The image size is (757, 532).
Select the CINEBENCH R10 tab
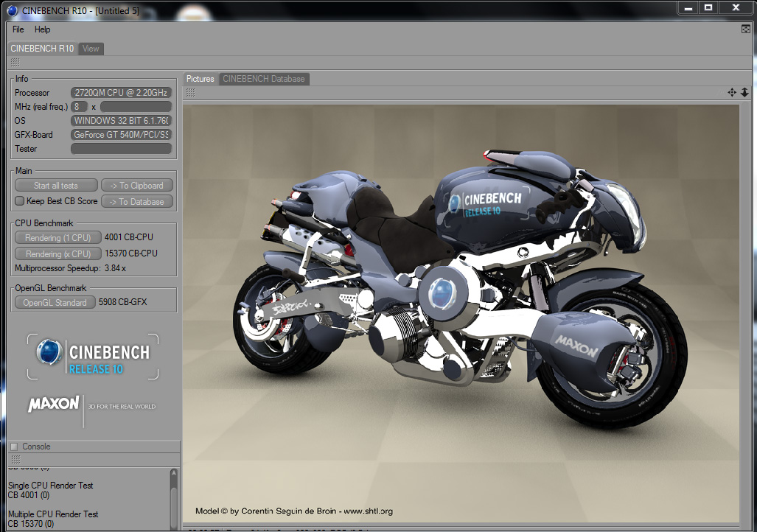42,49
